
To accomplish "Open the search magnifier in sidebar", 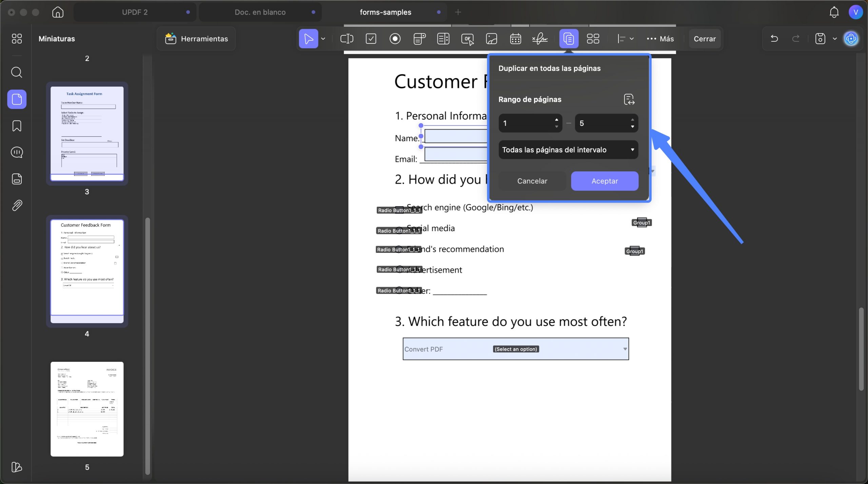I will 17,72.
